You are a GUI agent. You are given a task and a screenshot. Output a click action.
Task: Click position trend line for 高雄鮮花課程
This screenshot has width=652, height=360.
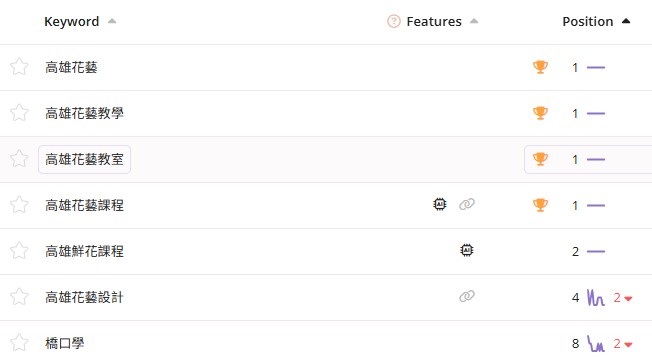(x=595, y=251)
